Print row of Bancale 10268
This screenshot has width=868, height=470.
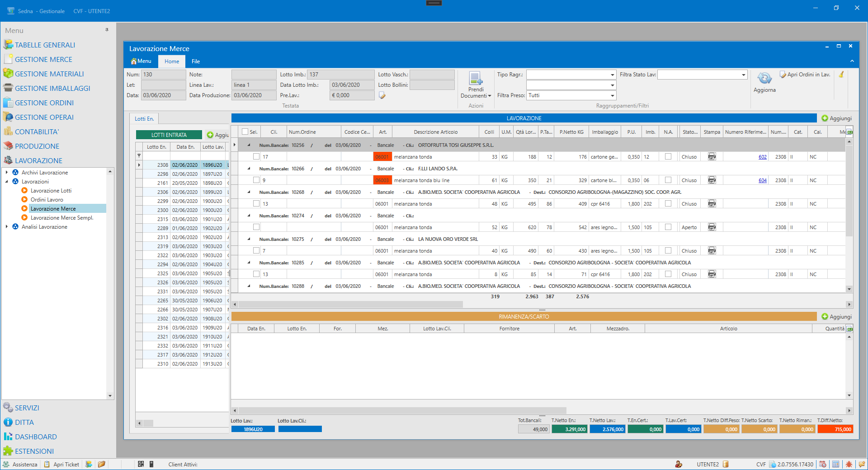click(x=712, y=204)
